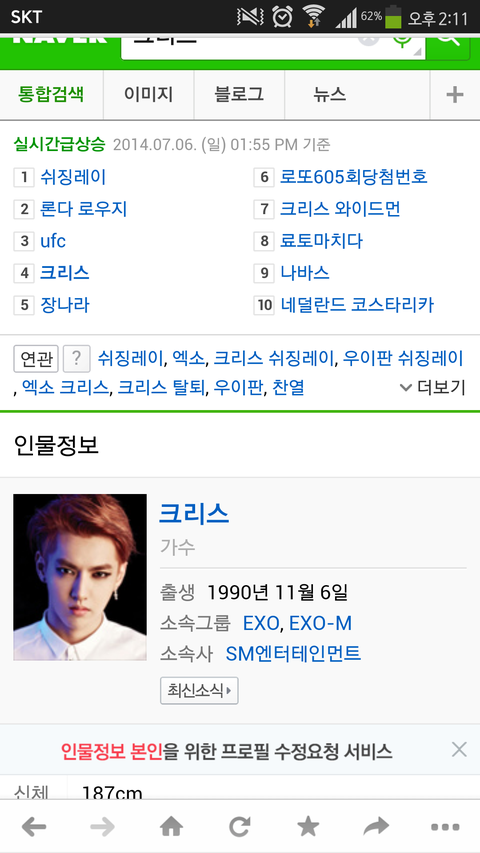Bookmark page with the star icon
Screen dimensions: 480x853
pos(308,827)
